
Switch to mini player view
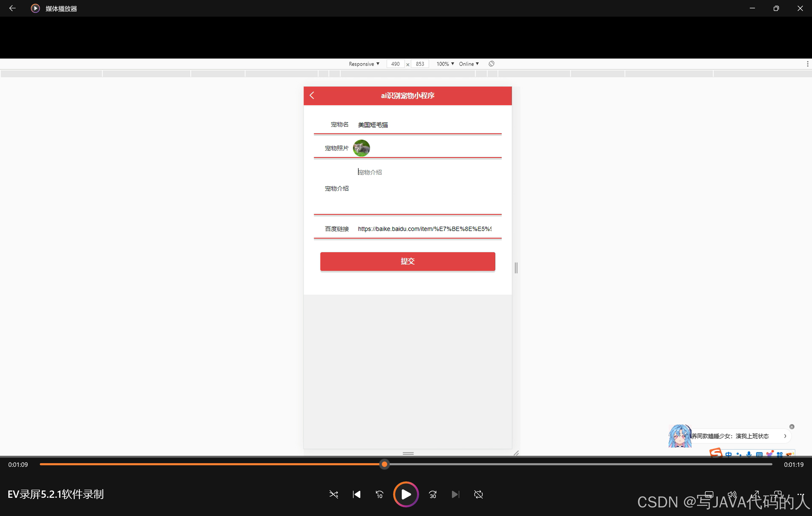[x=778, y=494]
